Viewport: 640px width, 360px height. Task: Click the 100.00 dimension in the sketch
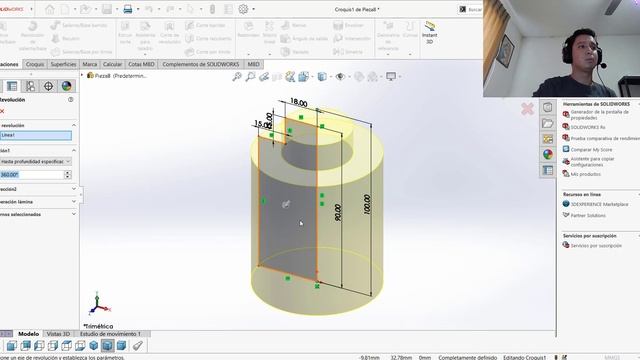[367, 204]
